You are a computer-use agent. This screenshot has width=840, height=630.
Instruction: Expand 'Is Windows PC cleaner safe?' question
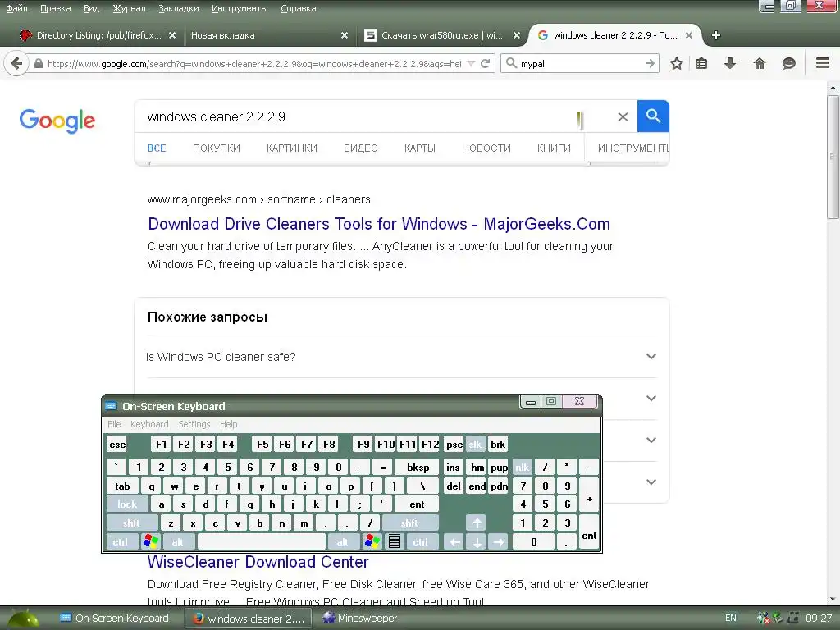pos(402,357)
